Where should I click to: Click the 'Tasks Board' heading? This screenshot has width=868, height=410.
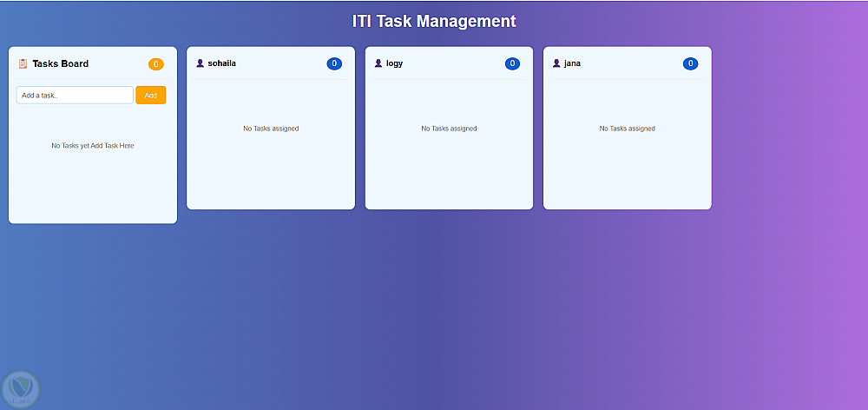click(61, 63)
